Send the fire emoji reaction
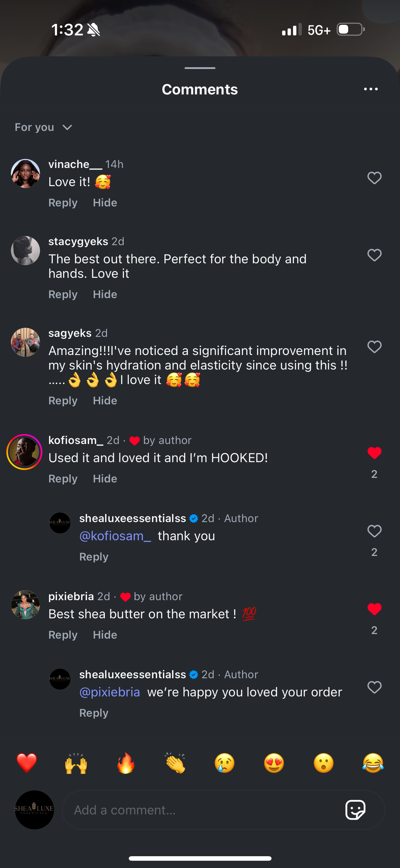 click(125, 763)
